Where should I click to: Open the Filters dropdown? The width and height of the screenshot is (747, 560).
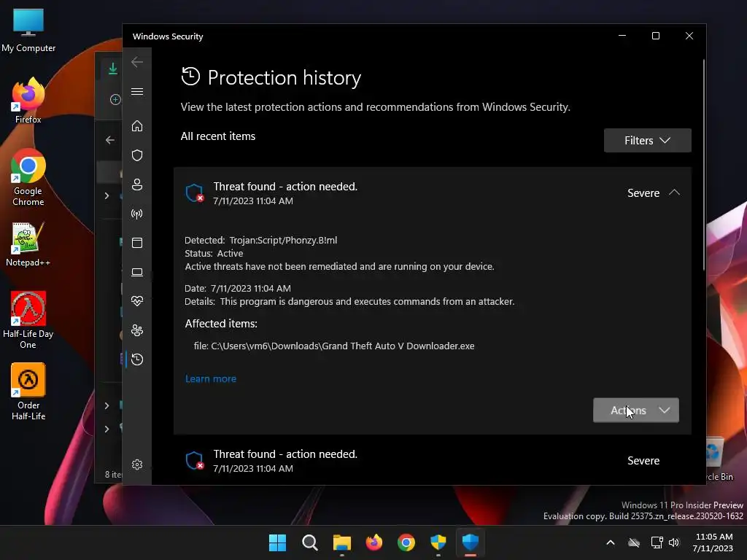(648, 141)
